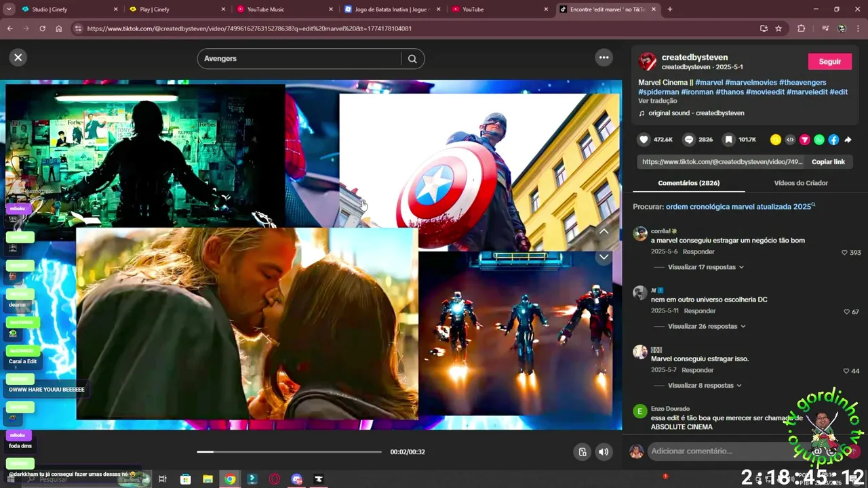868x488 pixels.
Task: Click 'Ver tradução' under the caption
Action: tap(658, 101)
